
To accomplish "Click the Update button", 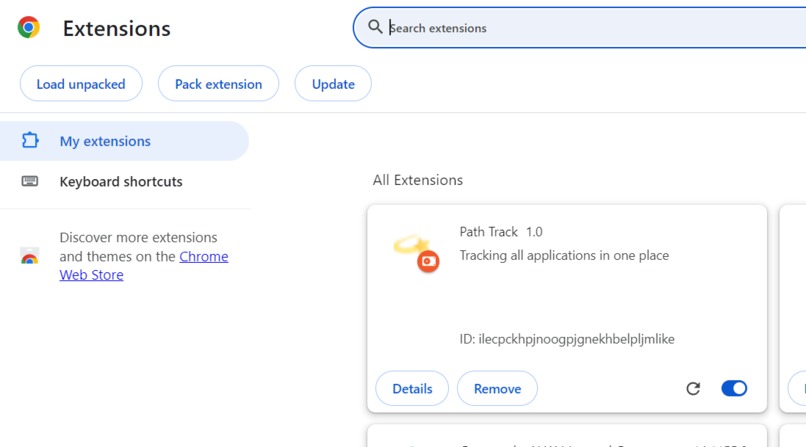I will click(333, 84).
